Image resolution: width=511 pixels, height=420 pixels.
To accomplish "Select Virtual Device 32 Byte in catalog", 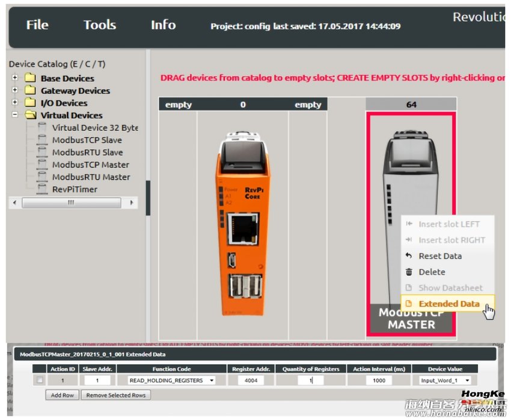I will click(95, 128).
